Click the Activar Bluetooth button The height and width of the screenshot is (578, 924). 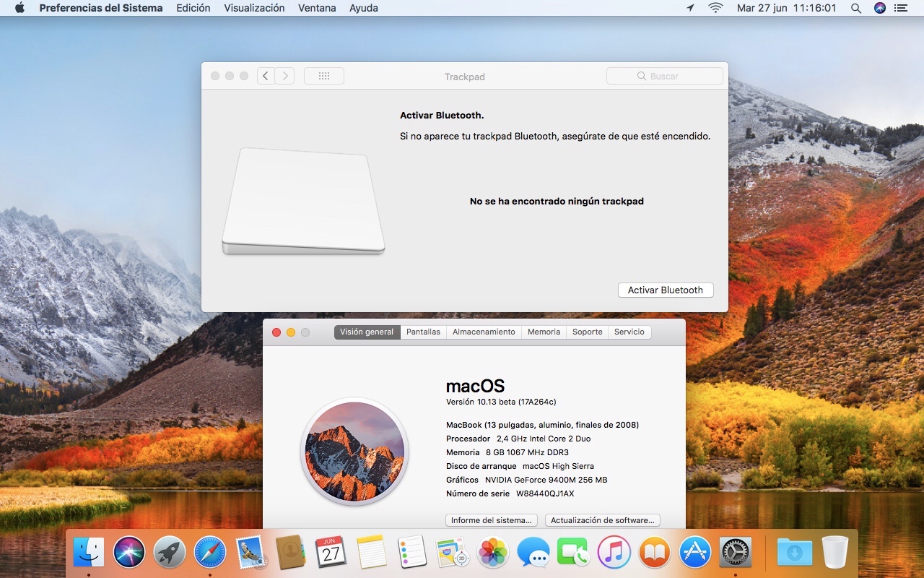[666, 290]
